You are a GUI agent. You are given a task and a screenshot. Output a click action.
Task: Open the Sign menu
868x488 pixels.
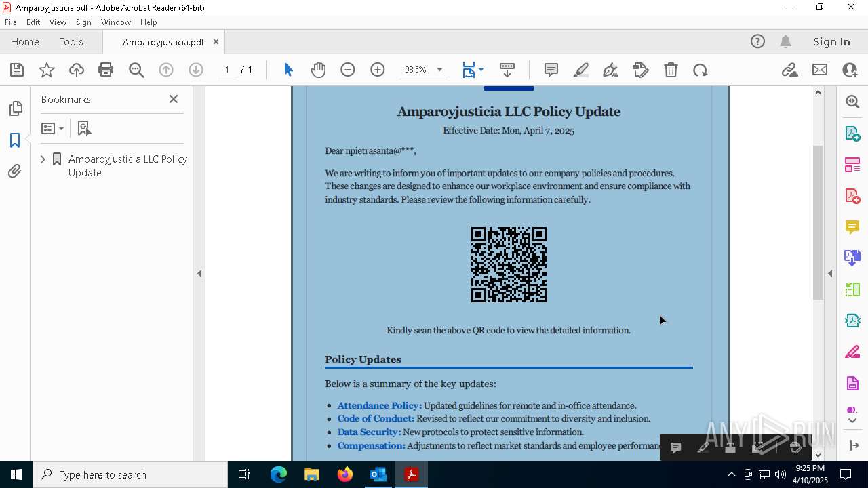click(83, 22)
